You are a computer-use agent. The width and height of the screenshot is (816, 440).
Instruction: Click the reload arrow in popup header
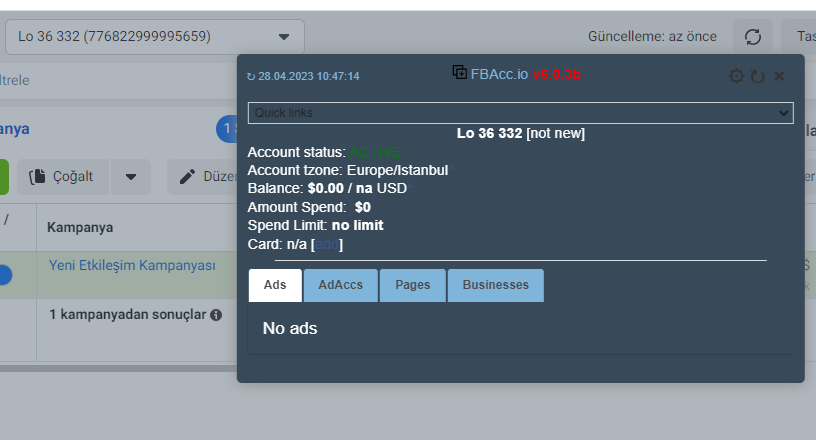coord(758,77)
